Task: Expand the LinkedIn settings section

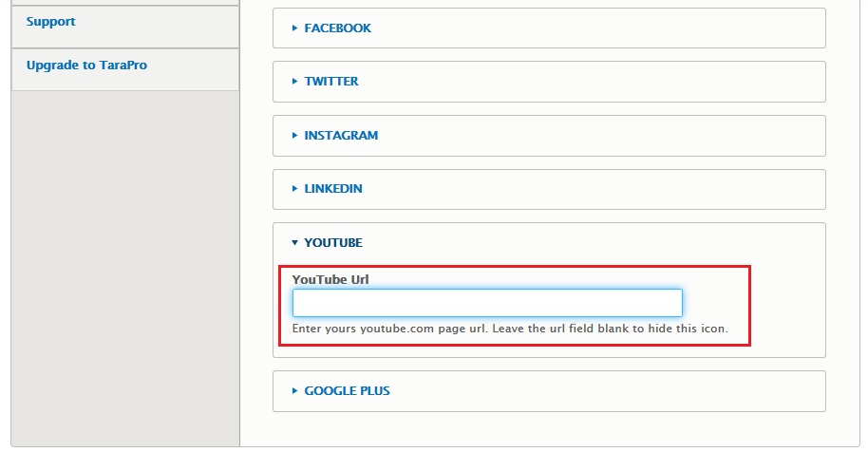Action: tap(333, 189)
